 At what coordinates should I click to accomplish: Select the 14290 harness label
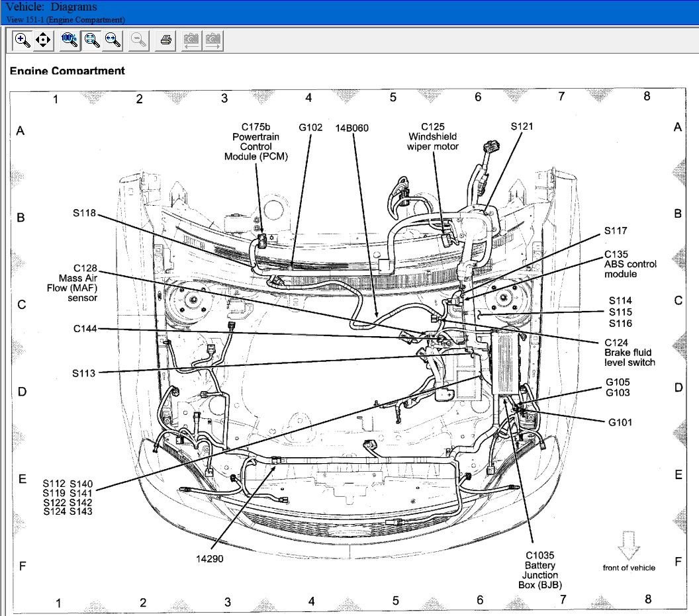point(209,558)
